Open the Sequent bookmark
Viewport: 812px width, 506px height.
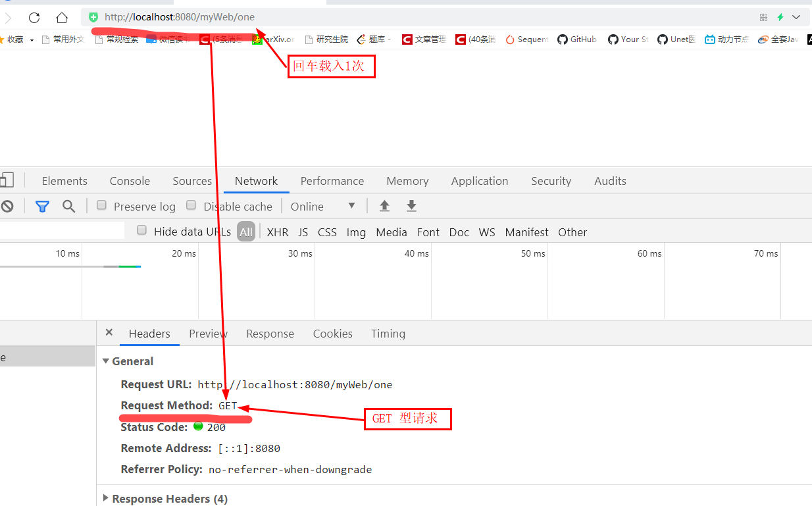point(526,39)
